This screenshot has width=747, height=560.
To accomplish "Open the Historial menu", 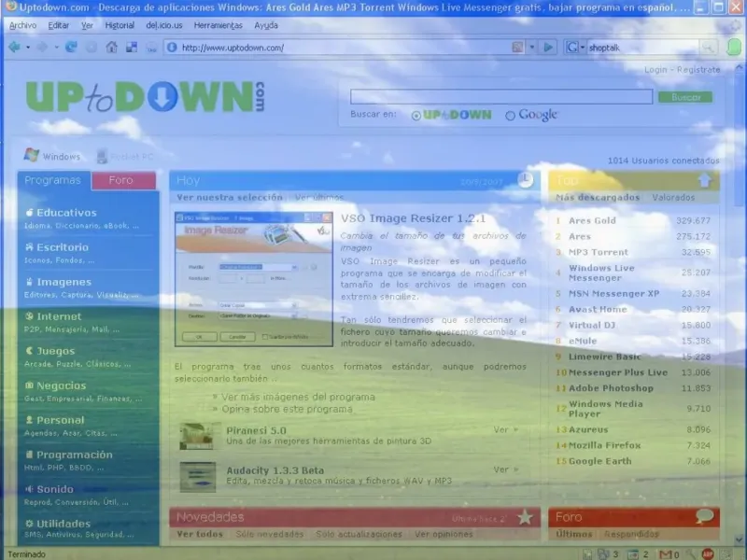I will point(120,25).
